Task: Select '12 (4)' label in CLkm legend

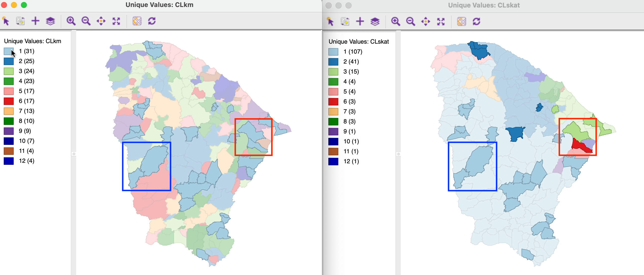Action: click(26, 161)
